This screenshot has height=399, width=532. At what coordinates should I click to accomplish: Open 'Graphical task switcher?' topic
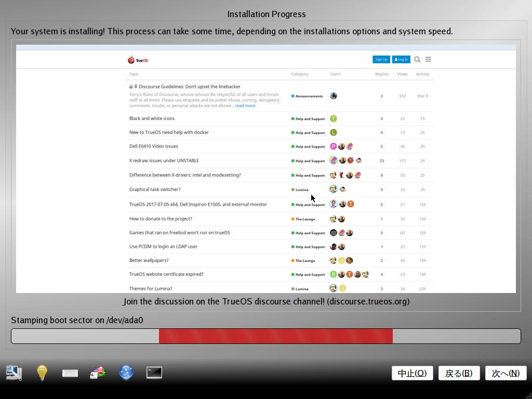[155, 189]
